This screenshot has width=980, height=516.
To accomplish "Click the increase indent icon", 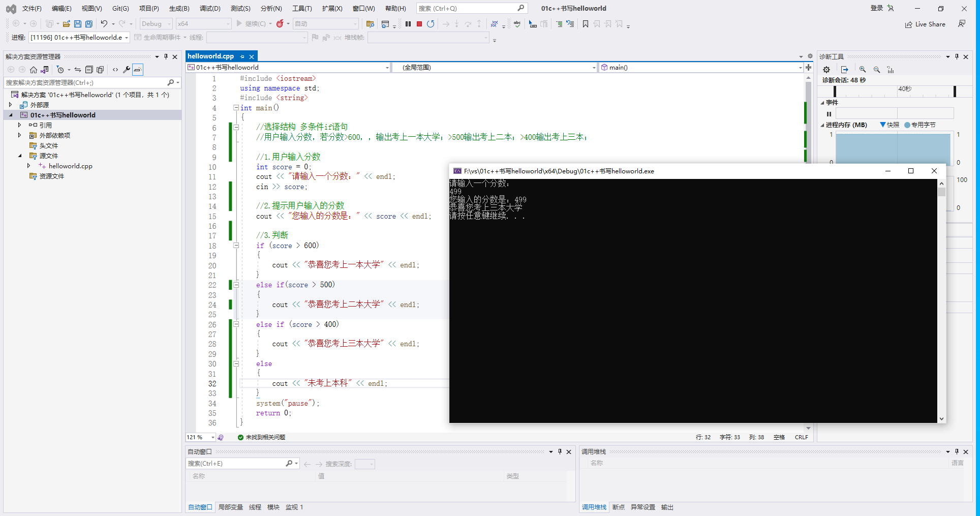I will coord(559,24).
